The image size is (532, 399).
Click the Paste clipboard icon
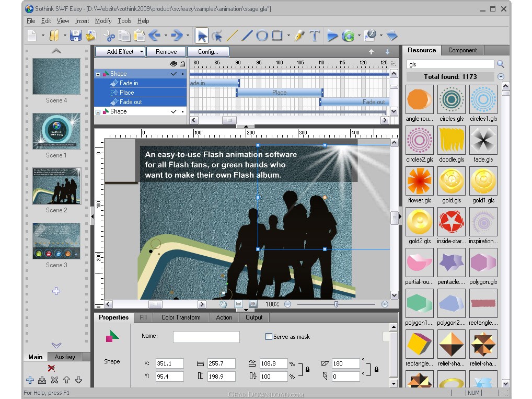coord(139,36)
